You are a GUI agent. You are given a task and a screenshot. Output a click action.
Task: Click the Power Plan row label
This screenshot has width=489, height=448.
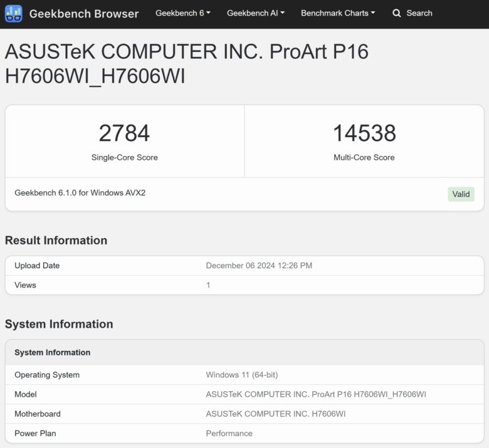pyautogui.click(x=35, y=434)
